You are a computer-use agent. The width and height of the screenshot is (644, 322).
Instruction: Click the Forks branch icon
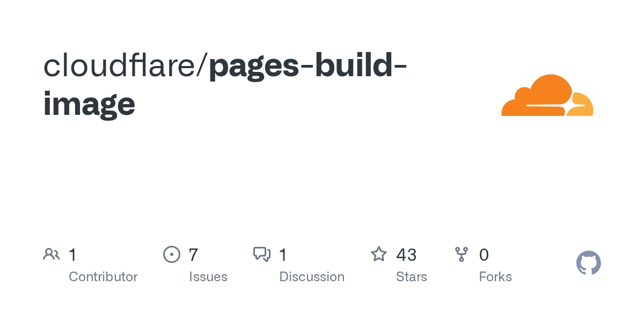(462, 254)
